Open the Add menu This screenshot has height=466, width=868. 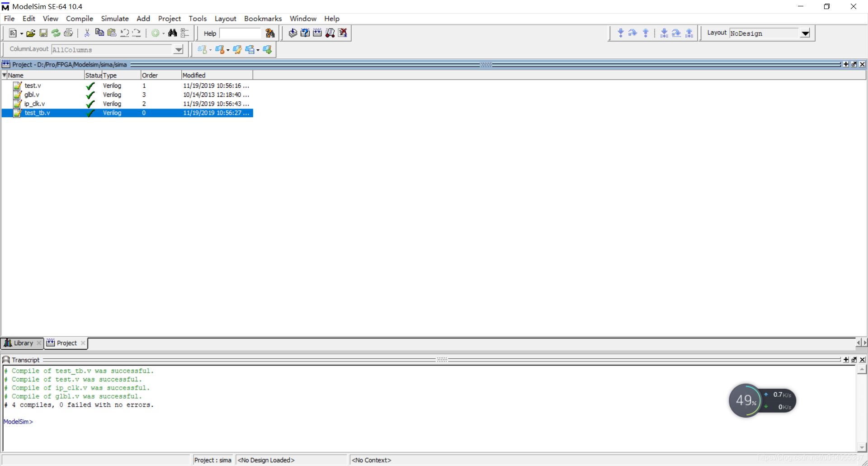tap(143, 19)
